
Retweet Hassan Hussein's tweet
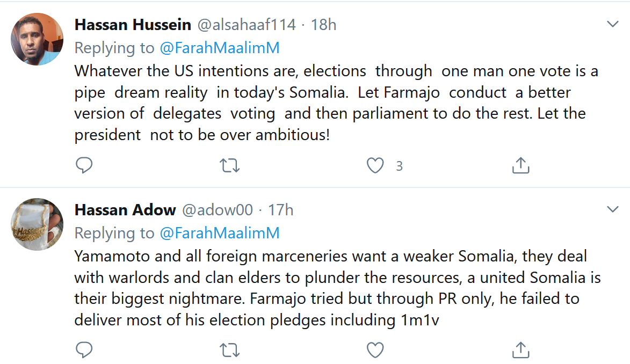(230, 166)
